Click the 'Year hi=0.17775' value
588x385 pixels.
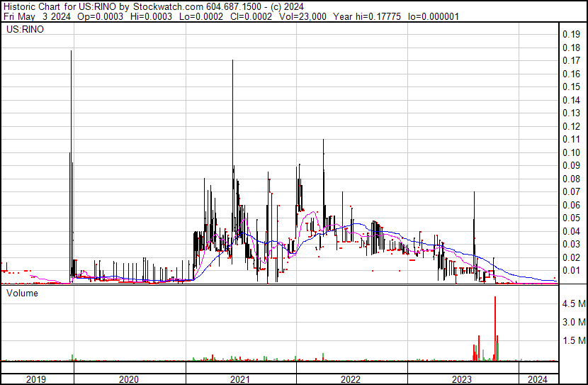click(x=367, y=16)
